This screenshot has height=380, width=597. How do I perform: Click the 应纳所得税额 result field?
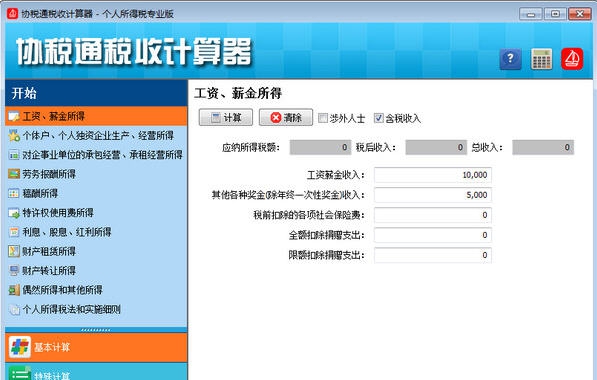320,147
